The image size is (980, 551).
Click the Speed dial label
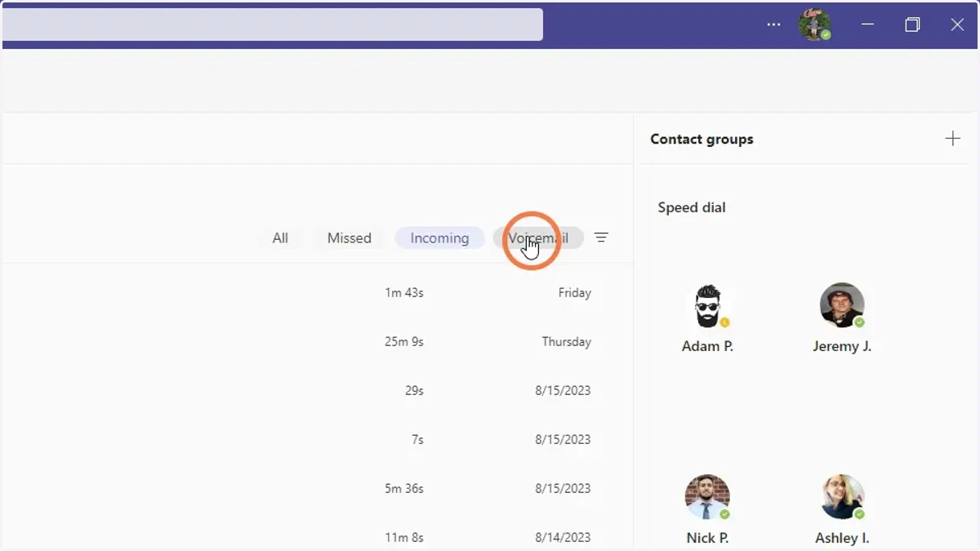pos(692,207)
